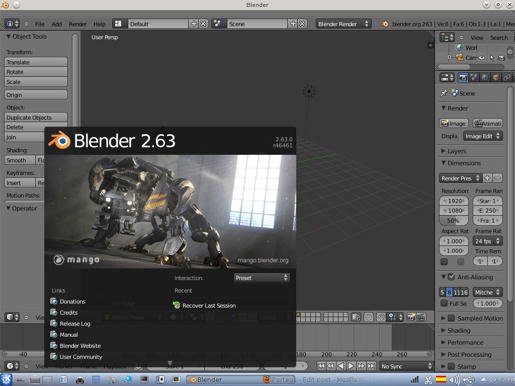Select the World properties globe tab icon

coord(485,77)
